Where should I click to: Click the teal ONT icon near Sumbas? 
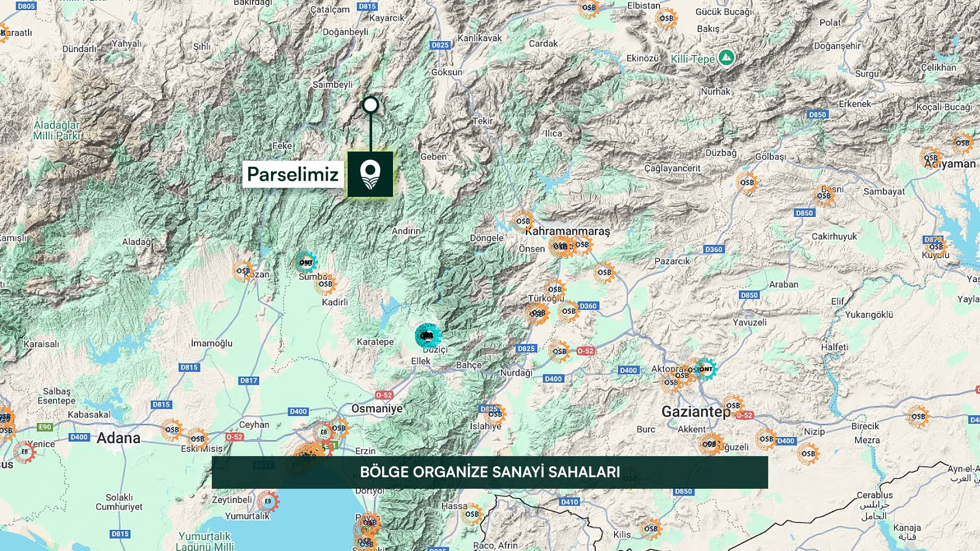pyautogui.click(x=306, y=262)
